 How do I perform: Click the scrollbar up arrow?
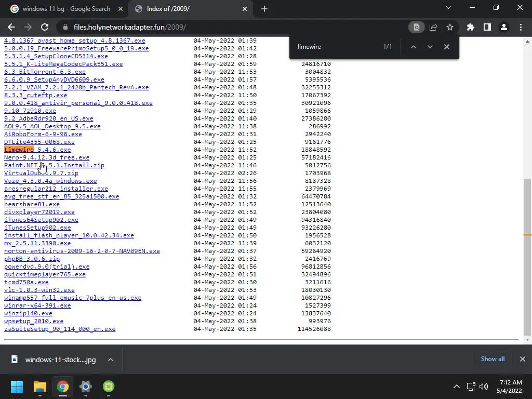click(x=527, y=42)
